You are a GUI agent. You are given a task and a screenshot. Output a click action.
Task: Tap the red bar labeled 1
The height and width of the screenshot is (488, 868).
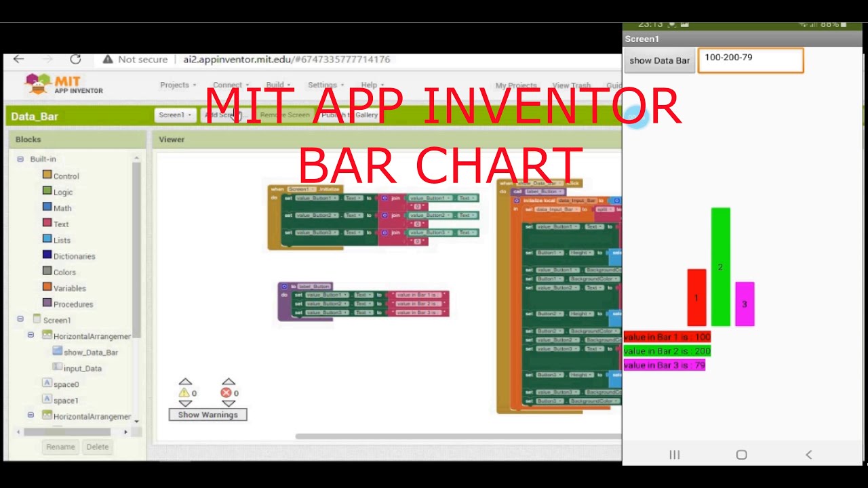(696, 298)
